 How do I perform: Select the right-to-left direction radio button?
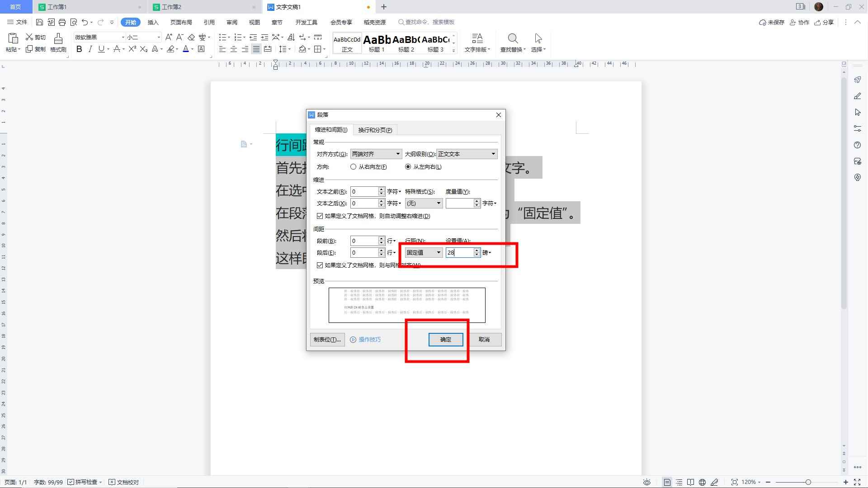353,167
